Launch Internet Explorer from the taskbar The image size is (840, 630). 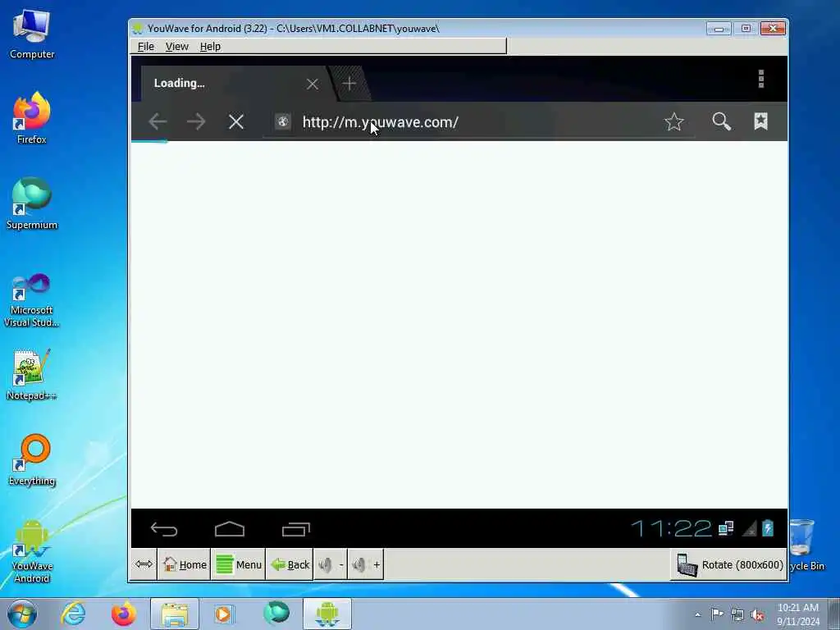tap(73, 614)
